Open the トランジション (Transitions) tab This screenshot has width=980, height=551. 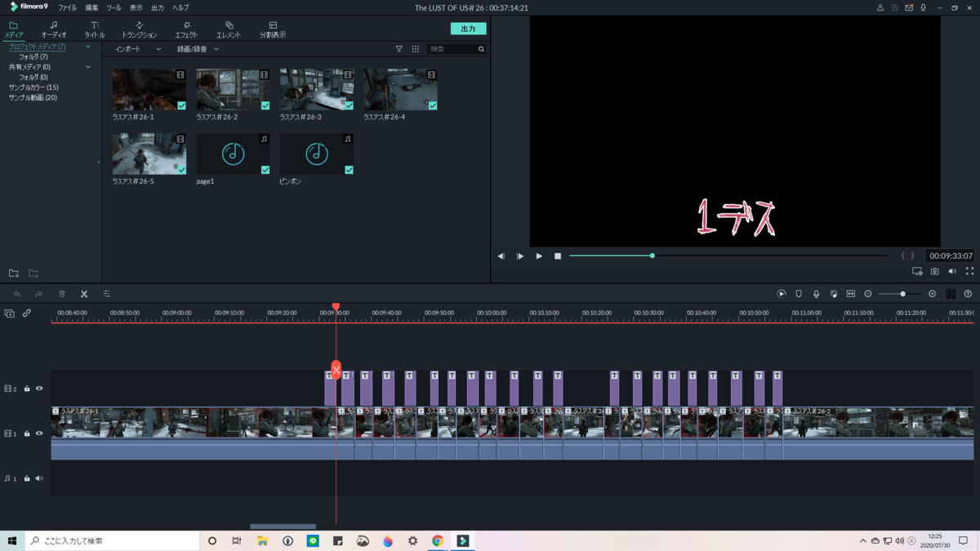(x=139, y=30)
